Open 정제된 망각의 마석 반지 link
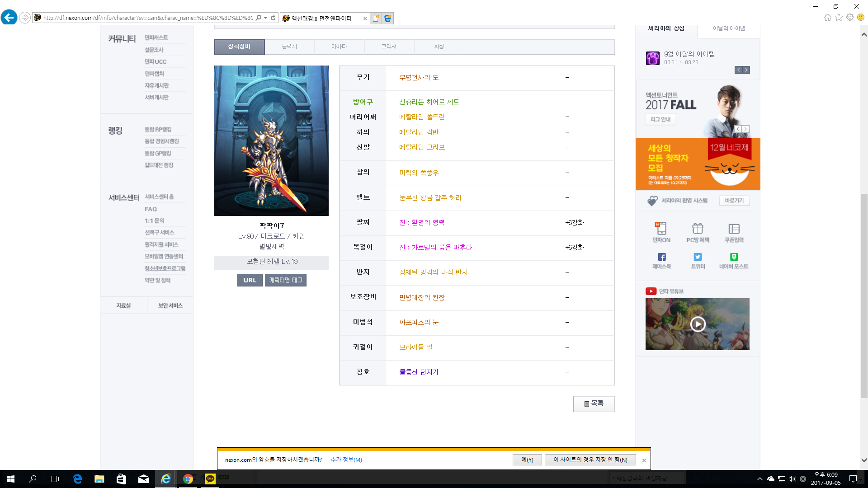 433,272
